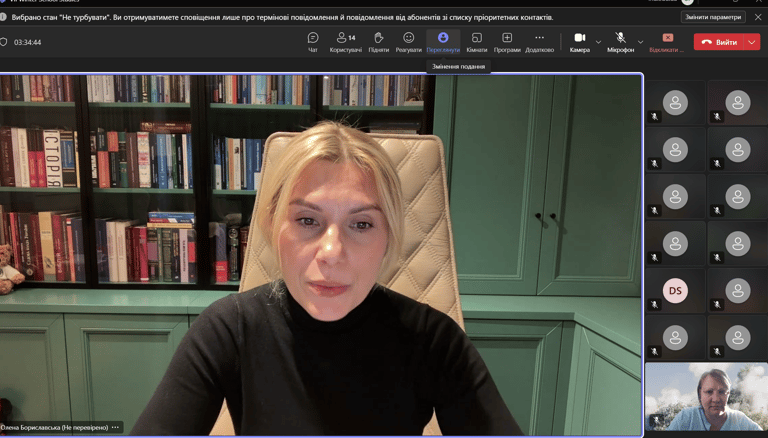Open the reactions menu (Реагувати)
Image resolution: width=768 pixels, height=438 pixels.
pos(408,42)
